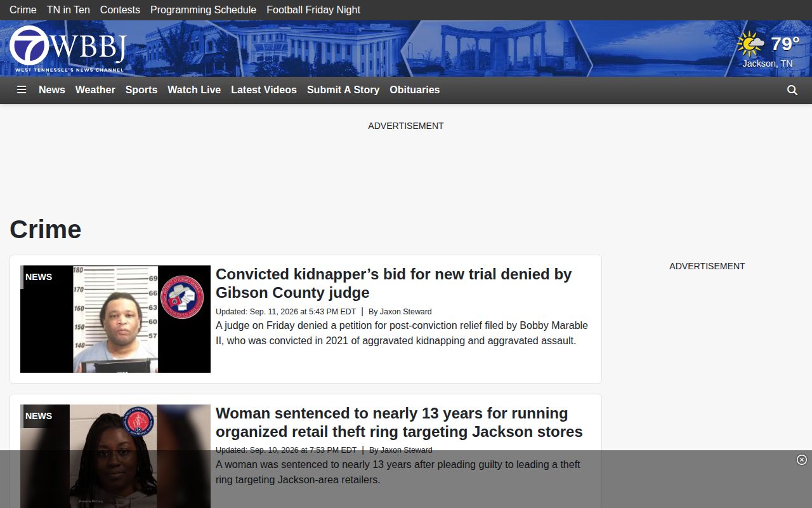Open Football Friday Night
The height and width of the screenshot is (508, 812).
tap(313, 10)
